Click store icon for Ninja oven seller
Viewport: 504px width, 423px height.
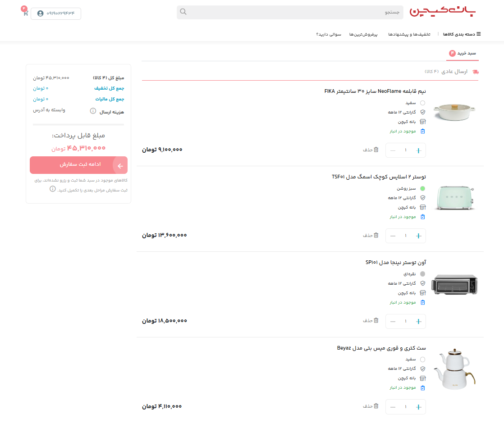point(423,293)
